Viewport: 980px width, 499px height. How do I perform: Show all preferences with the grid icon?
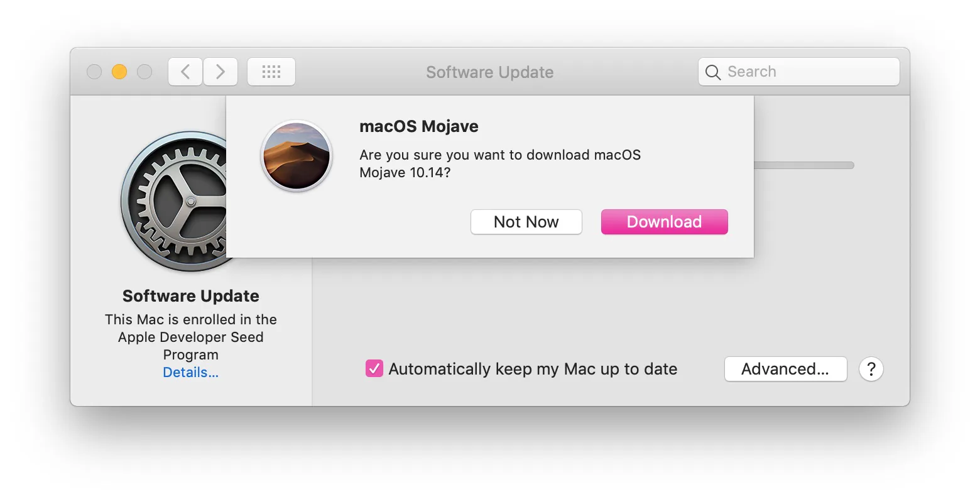pos(271,72)
